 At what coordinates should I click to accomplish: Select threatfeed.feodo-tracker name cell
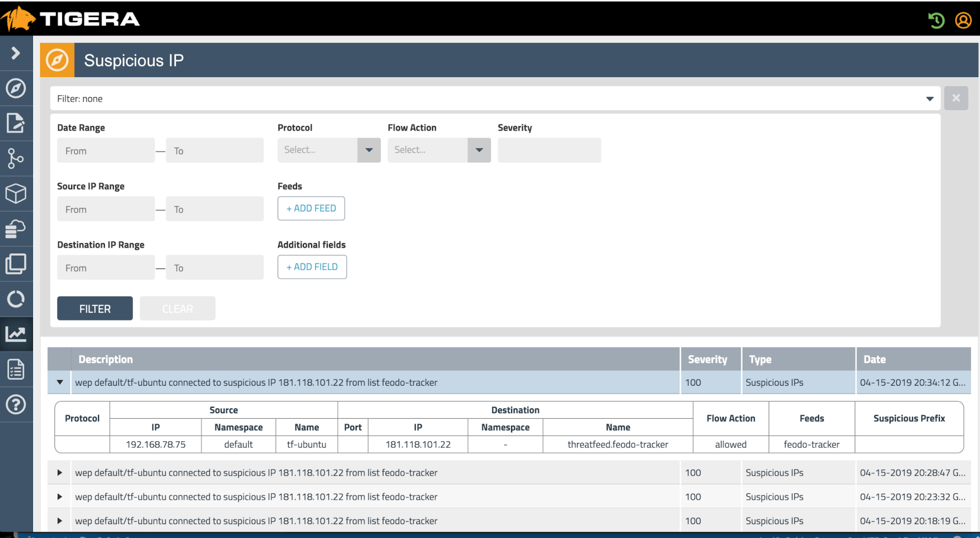click(x=618, y=444)
